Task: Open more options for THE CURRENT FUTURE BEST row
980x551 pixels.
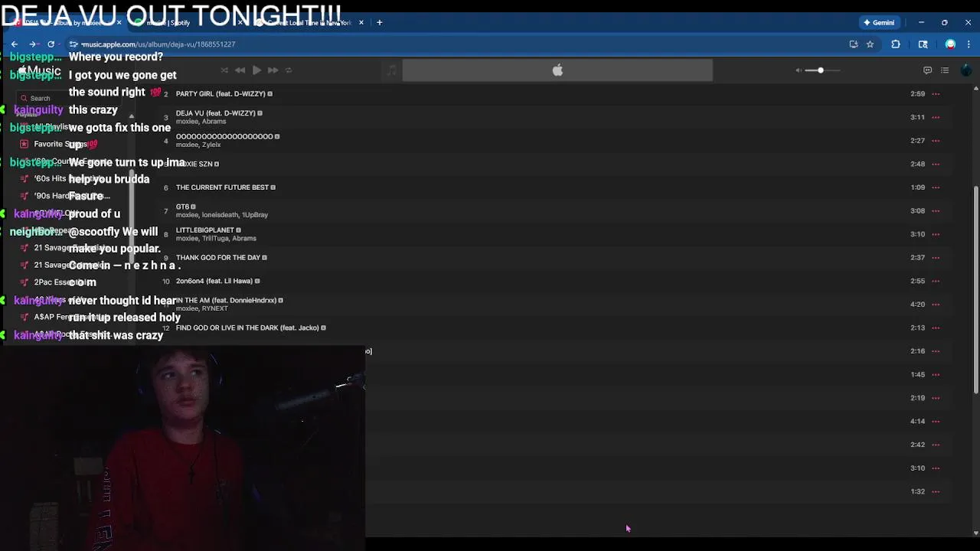Action: (936, 187)
